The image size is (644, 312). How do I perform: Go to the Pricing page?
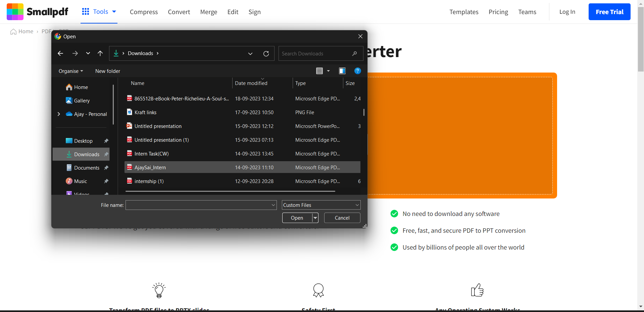coord(498,12)
